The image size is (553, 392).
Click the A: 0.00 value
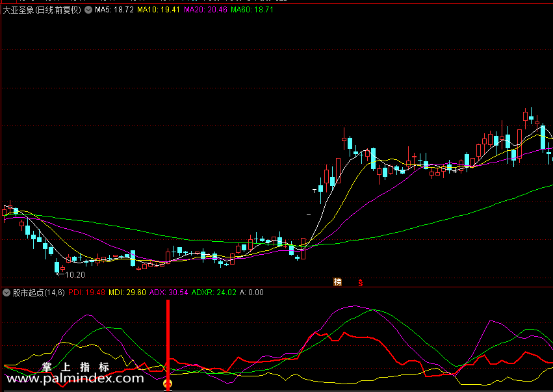click(251, 292)
